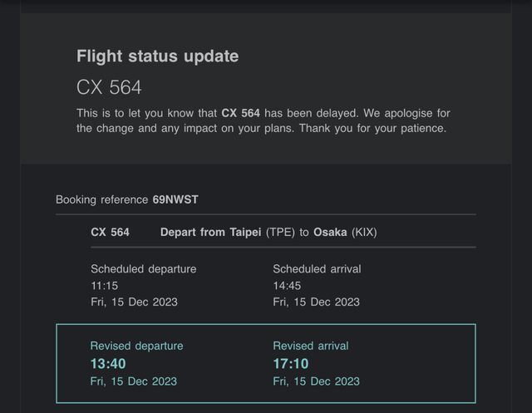The width and height of the screenshot is (532, 413).
Task: Select the booking reference code 69NWST
Action: click(x=175, y=199)
